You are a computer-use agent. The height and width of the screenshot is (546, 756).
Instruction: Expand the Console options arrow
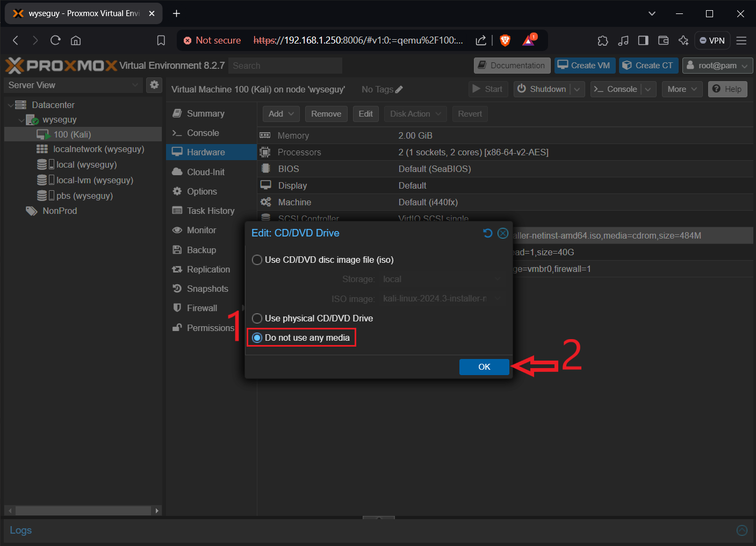point(648,89)
